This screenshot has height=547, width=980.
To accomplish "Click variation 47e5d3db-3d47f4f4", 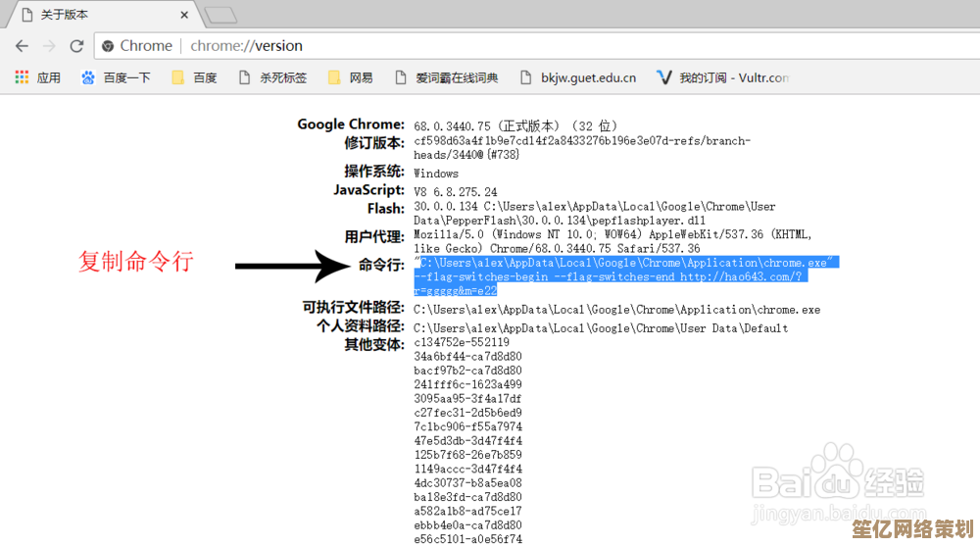I will pyautogui.click(x=467, y=441).
